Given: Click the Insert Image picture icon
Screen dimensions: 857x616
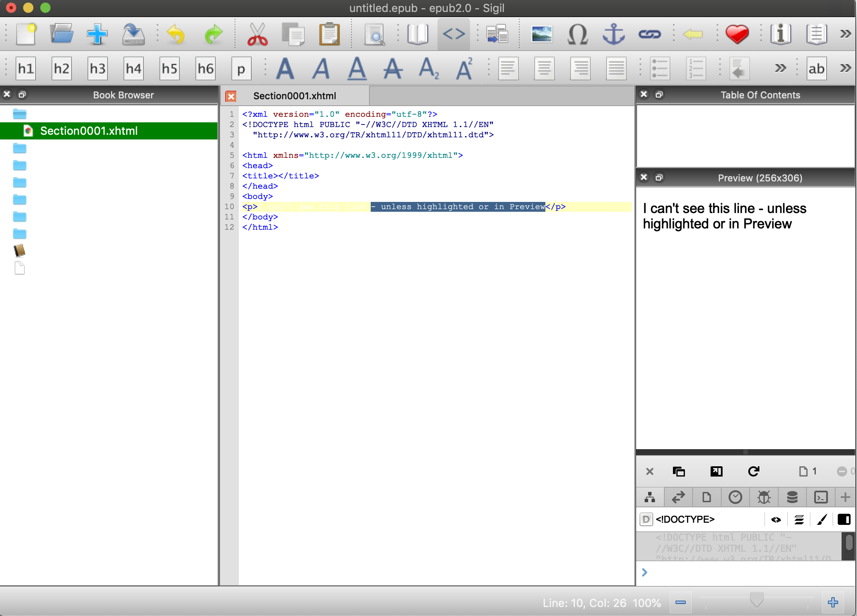Looking at the screenshot, I should (542, 34).
